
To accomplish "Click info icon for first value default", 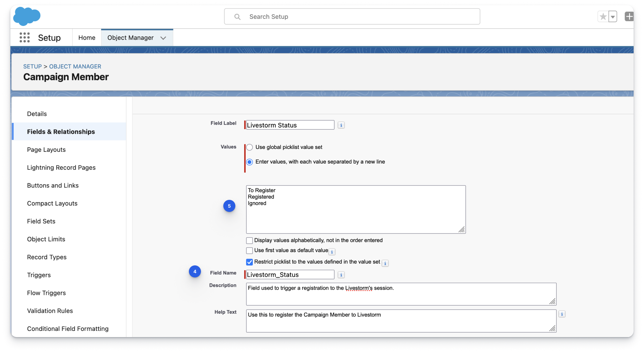I will pyautogui.click(x=332, y=252).
